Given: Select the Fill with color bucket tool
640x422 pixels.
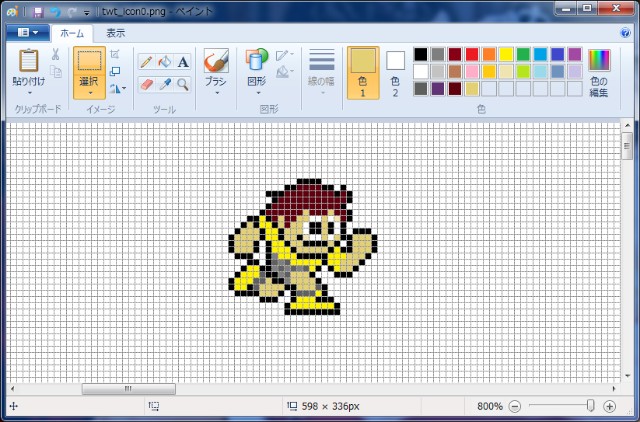Looking at the screenshot, I should [x=165, y=62].
